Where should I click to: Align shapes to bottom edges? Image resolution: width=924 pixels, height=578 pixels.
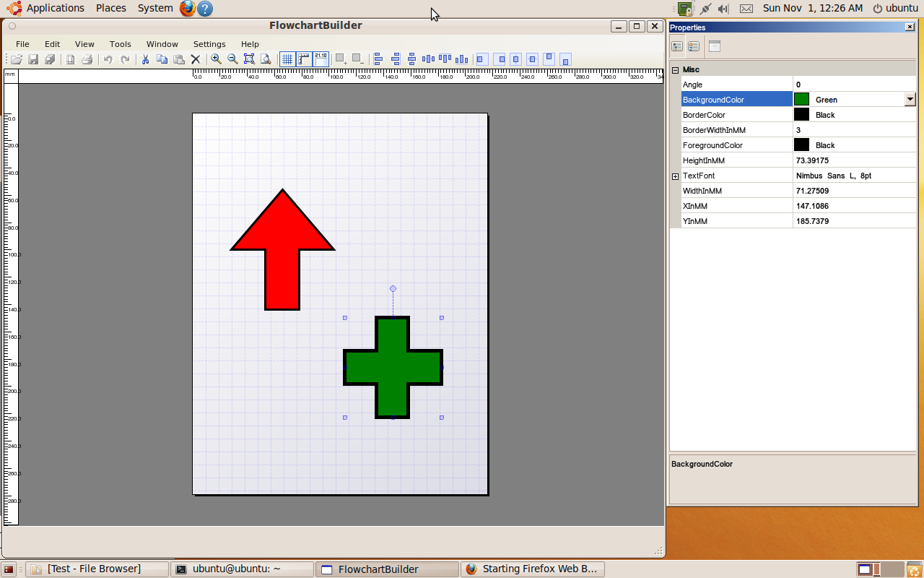(462, 59)
